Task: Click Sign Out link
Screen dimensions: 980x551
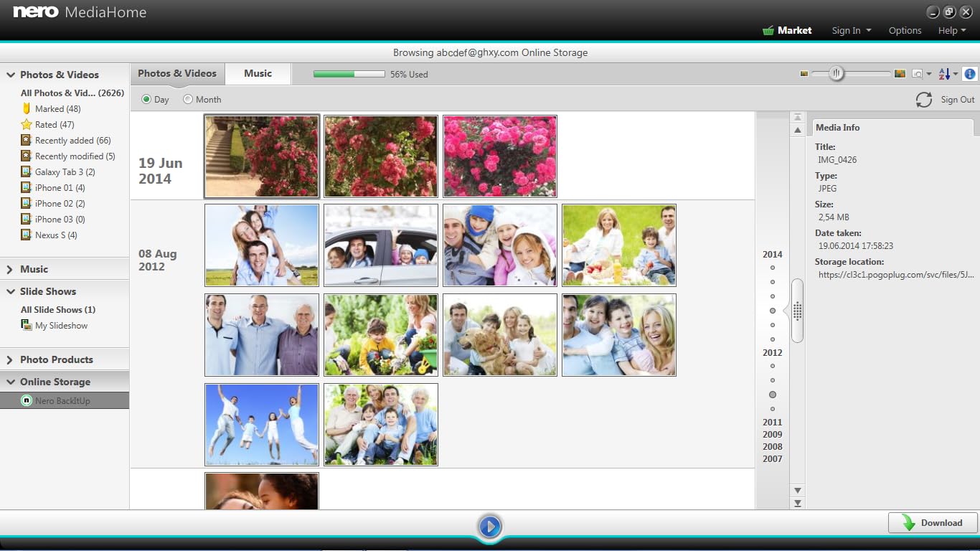Action: click(x=957, y=100)
